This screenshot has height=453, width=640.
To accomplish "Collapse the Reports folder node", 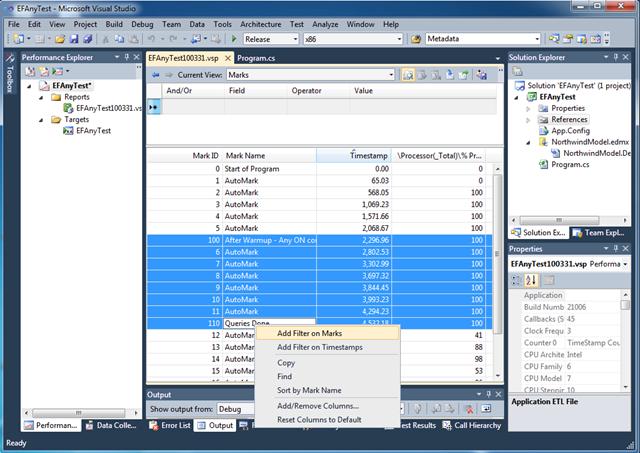I will (x=41, y=97).
